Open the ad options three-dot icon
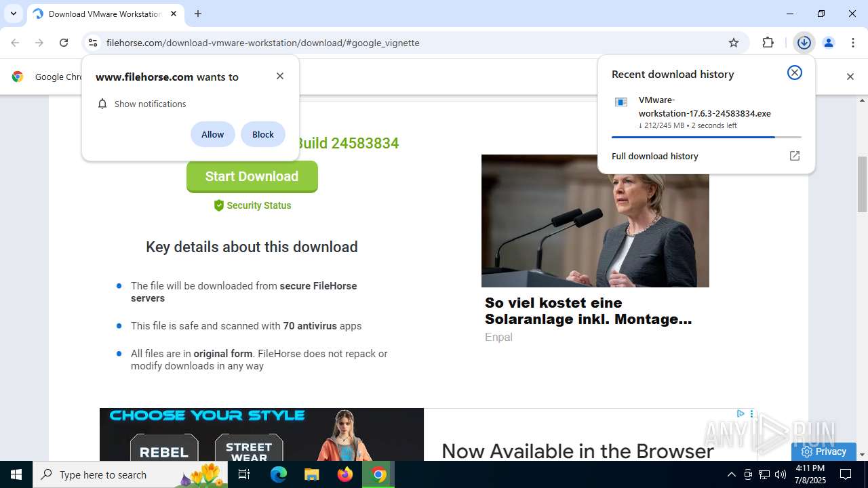Viewport: 868px width, 488px height. [751, 413]
